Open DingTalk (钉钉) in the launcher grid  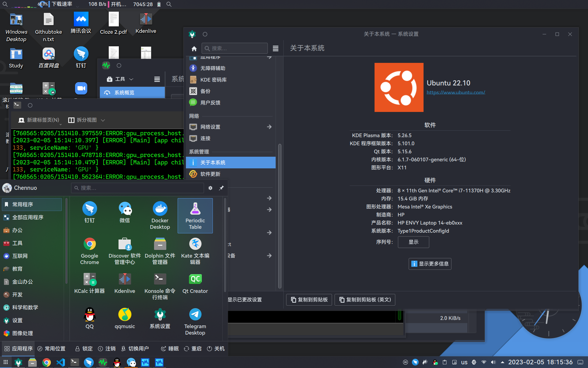coord(89,212)
